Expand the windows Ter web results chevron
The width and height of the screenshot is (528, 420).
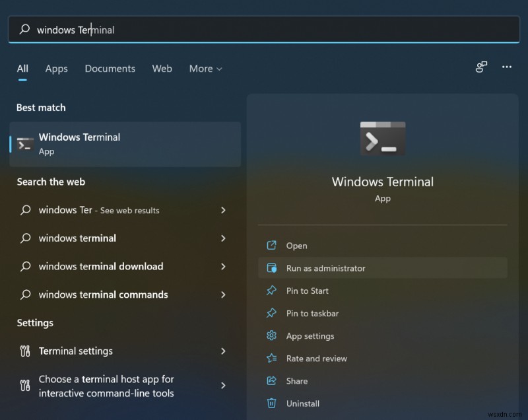point(223,210)
